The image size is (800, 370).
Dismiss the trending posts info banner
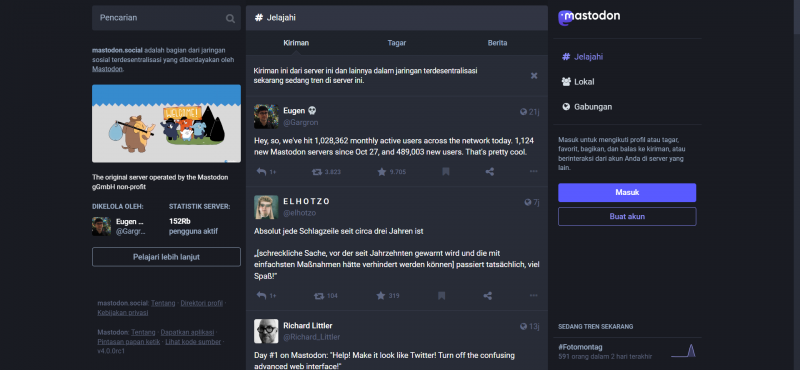click(x=534, y=76)
